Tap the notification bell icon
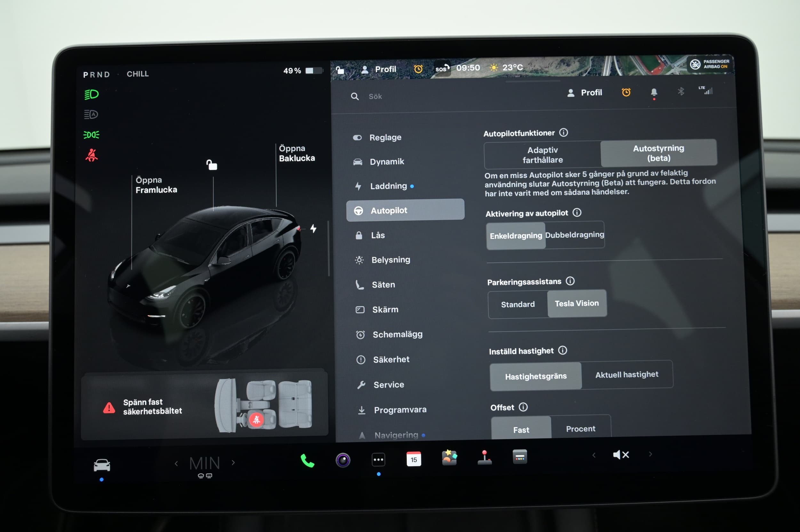This screenshot has height=532, width=800. click(654, 92)
